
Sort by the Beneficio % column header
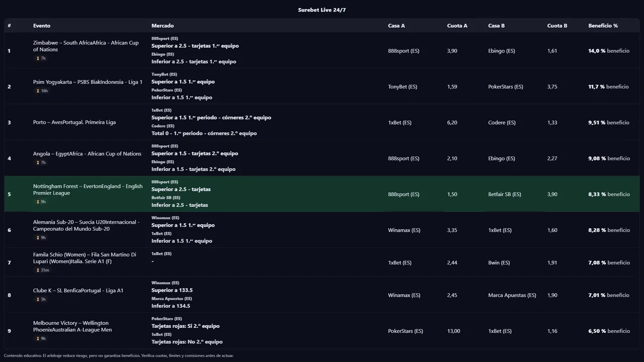[x=603, y=26]
